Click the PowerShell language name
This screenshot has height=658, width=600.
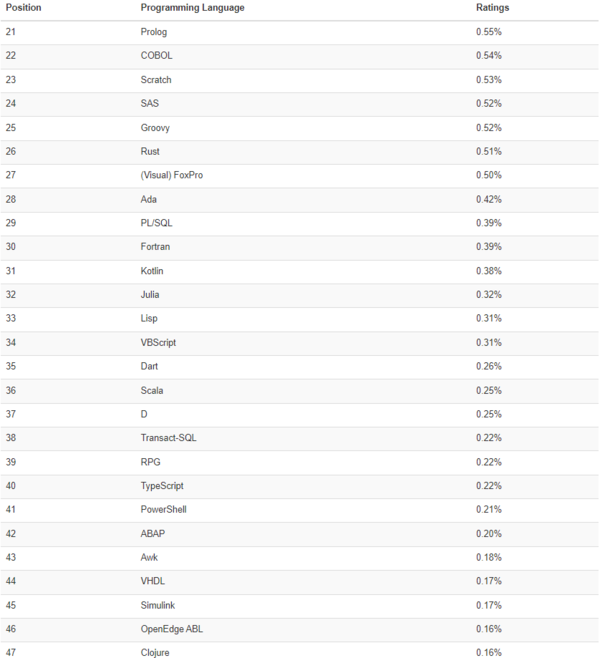[x=163, y=510]
